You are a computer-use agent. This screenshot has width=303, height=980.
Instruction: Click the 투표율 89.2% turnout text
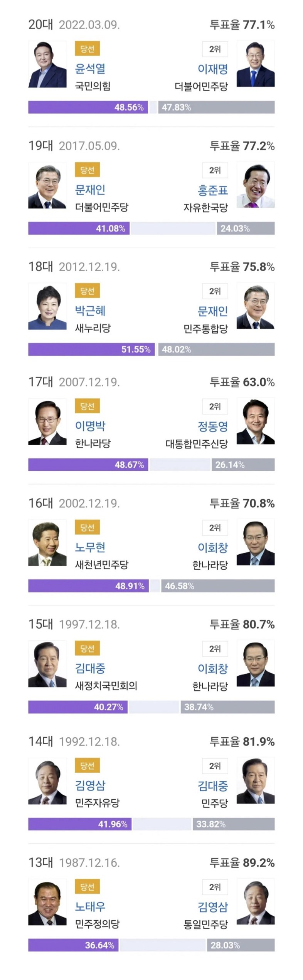(x=242, y=863)
